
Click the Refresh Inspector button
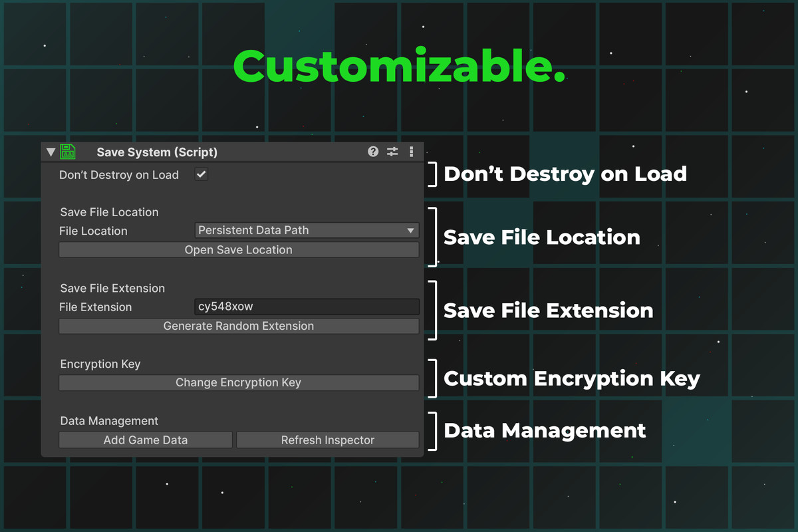327,440
